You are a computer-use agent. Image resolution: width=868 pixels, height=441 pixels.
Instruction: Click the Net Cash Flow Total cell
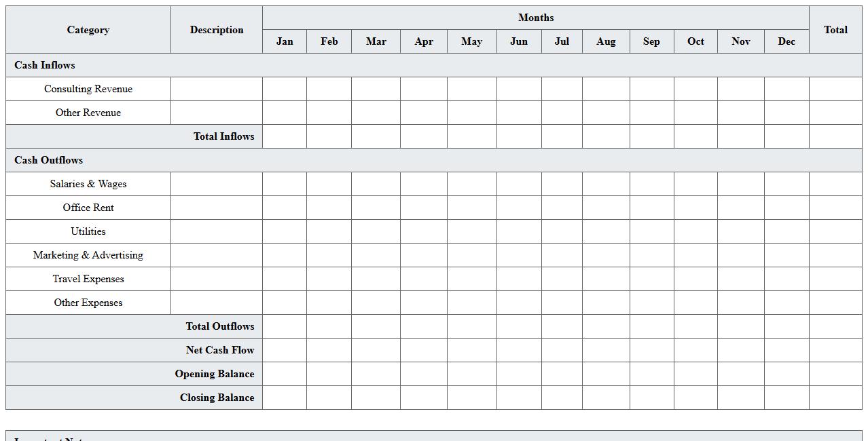835,350
